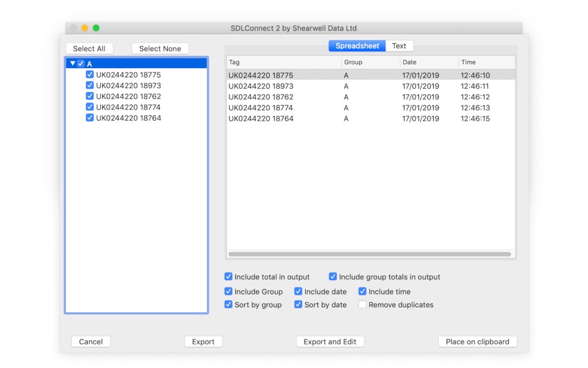Sort by the Time column header
Viewport: 588px width, 368px height.
click(486, 63)
